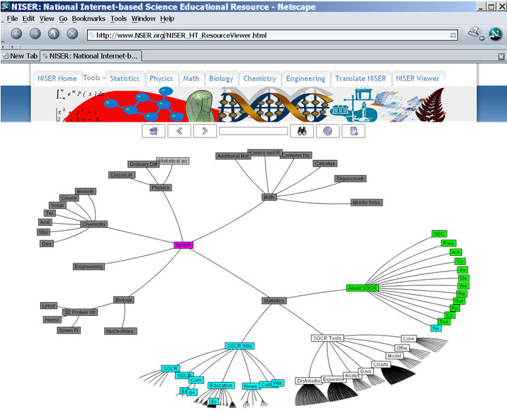This screenshot has width=507, height=420.
Task: Select the Nucleotides node
Action: pyautogui.click(x=120, y=331)
